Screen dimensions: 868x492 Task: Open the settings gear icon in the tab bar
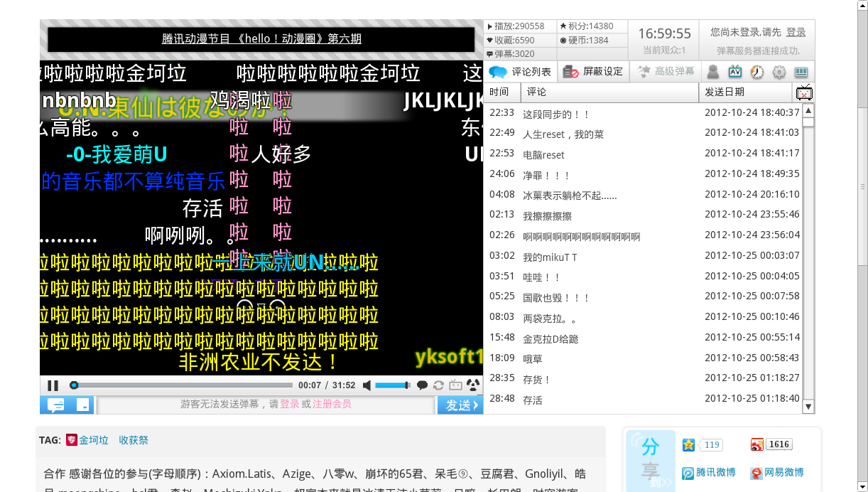pos(779,72)
